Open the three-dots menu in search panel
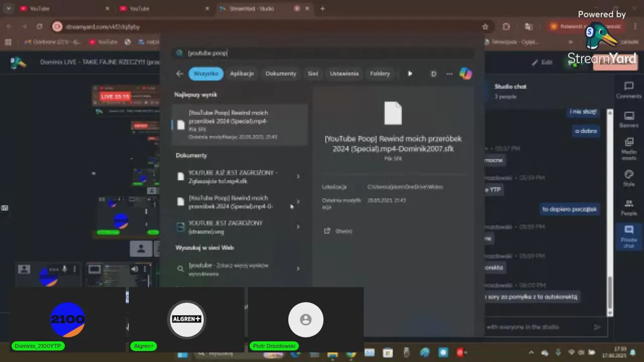This screenshot has height=362, width=644. click(x=449, y=73)
